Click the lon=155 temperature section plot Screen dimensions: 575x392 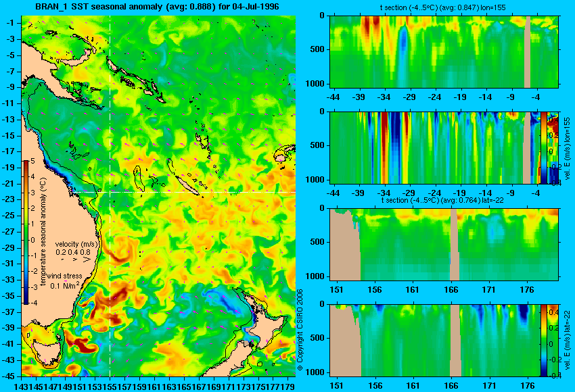coord(444,51)
